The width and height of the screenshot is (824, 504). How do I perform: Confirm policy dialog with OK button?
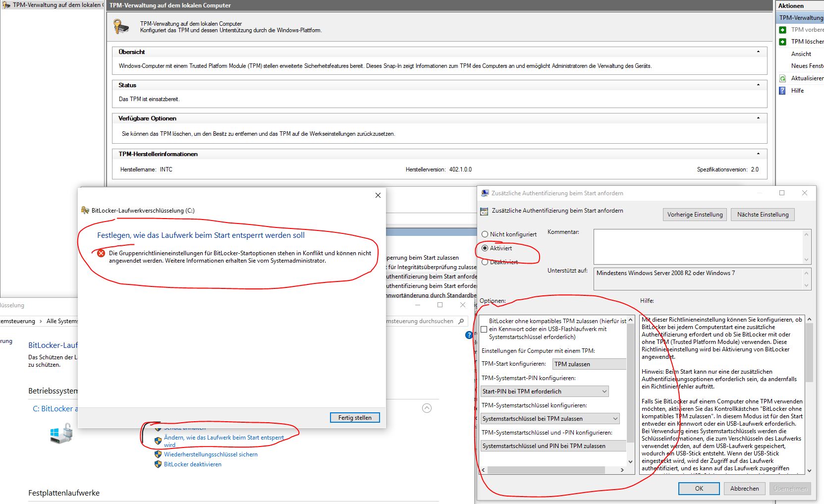(699, 489)
